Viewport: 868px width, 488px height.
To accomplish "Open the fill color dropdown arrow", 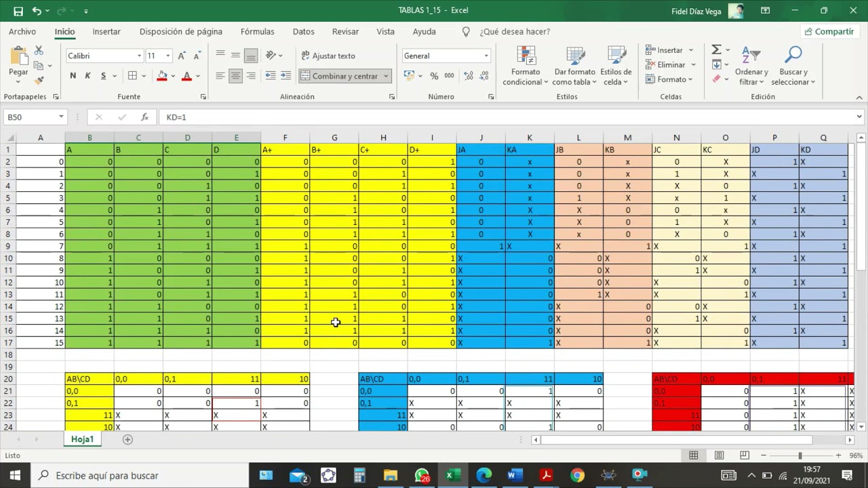I will click(173, 76).
